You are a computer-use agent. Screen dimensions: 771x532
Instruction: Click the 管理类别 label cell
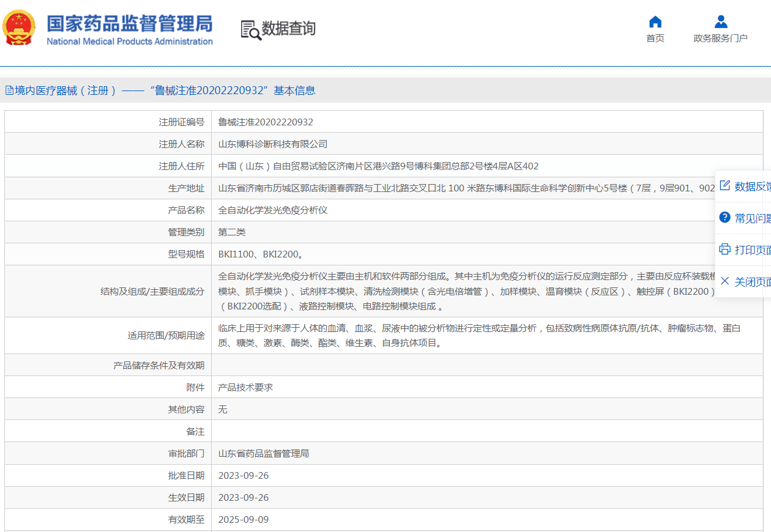point(108,232)
